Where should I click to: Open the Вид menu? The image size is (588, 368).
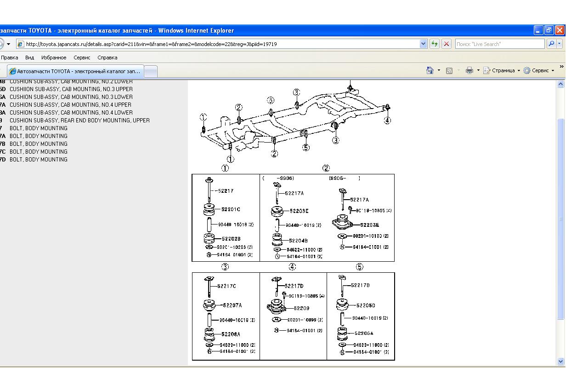tap(29, 57)
